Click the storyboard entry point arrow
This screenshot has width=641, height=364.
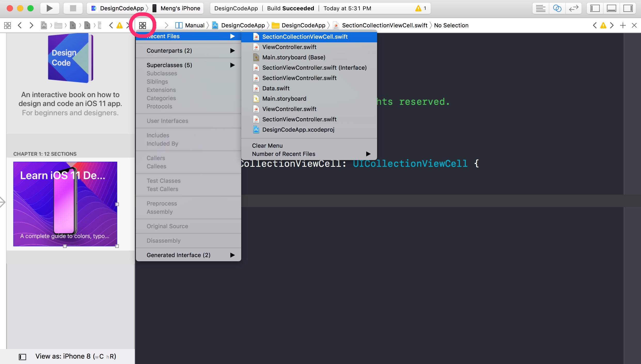click(3, 202)
